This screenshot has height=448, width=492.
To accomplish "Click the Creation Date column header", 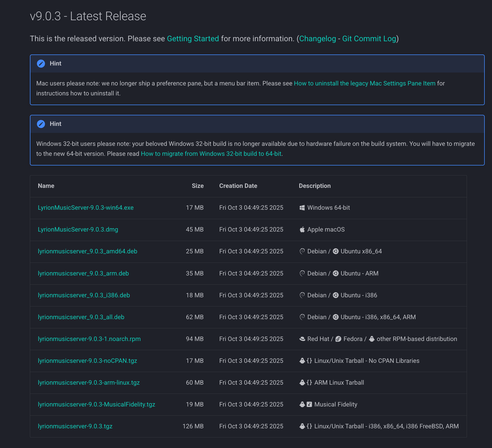I will [238, 186].
